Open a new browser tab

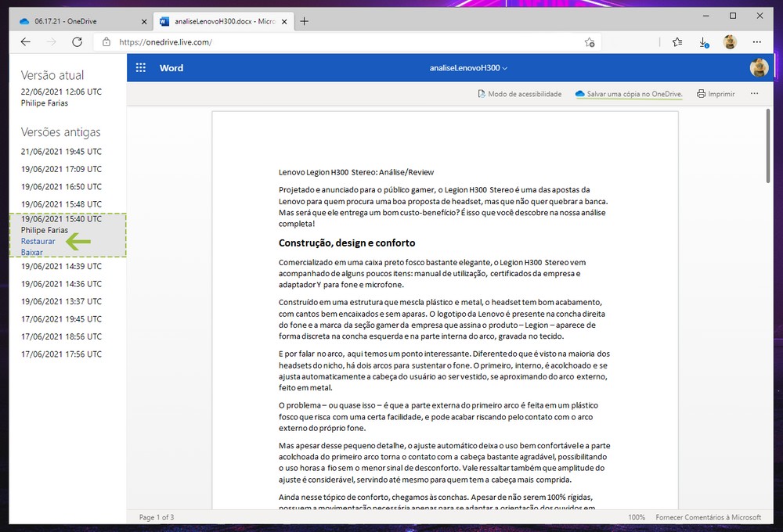coord(304,21)
